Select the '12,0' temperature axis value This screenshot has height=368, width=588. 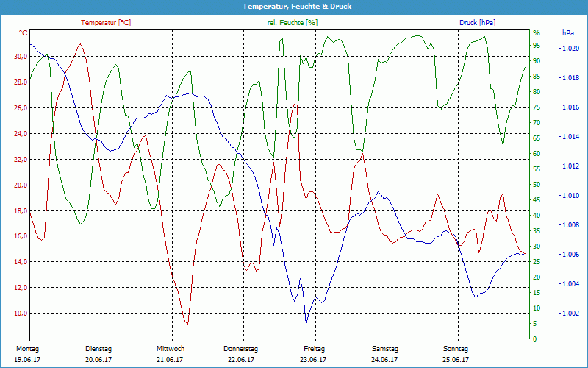(x=21, y=287)
